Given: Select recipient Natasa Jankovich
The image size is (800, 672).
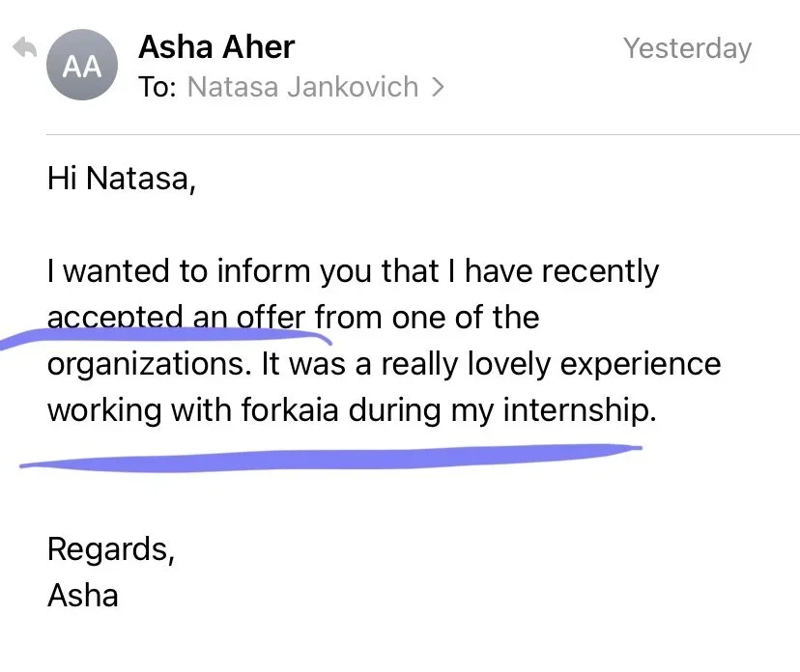Looking at the screenshot, I should 302,87.
